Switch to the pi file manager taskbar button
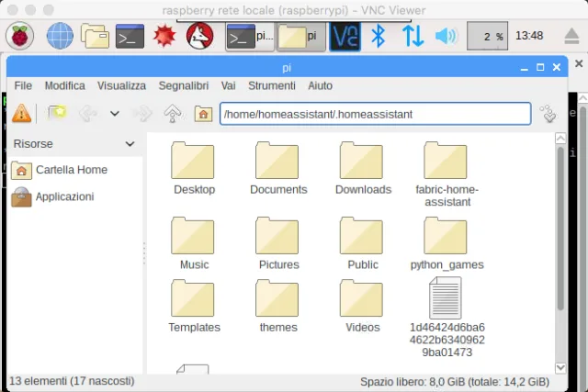This screenshot has width=588, height=392. click(301, 36)
